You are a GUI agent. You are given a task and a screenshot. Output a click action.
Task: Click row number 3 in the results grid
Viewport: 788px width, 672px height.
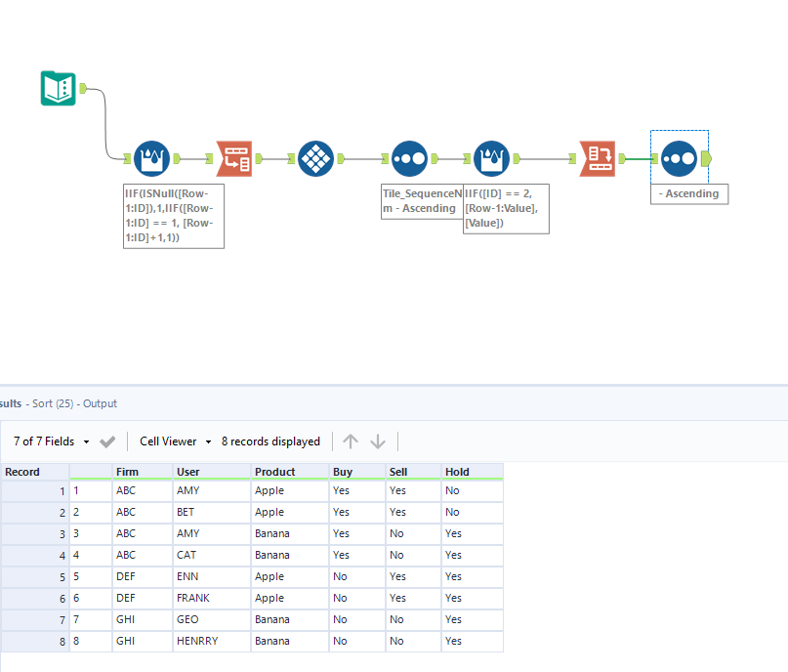33,533
